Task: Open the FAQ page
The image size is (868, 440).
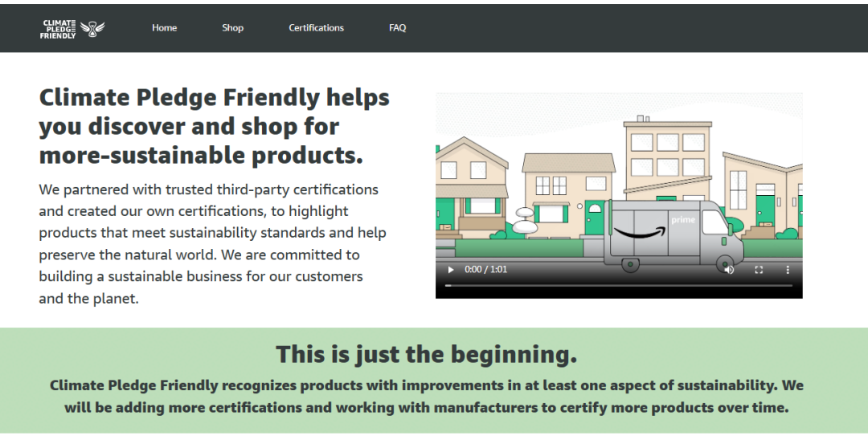Action: click(x=398, y=27)
